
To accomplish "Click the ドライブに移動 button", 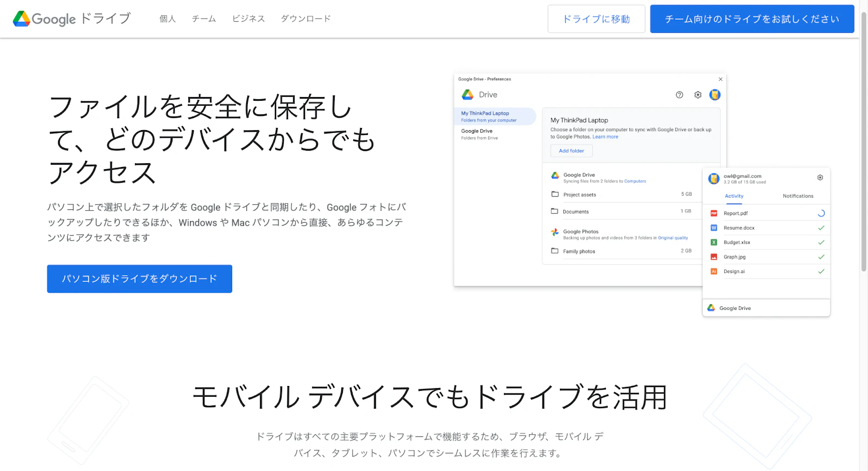I will 596,19.
